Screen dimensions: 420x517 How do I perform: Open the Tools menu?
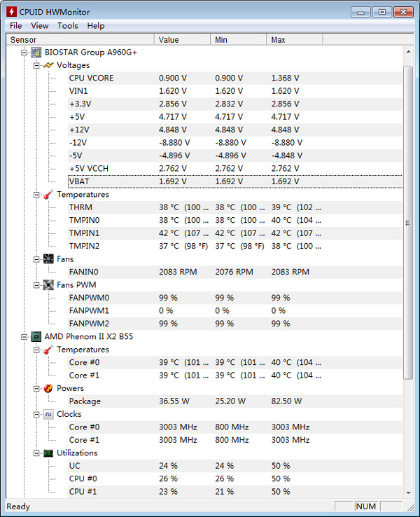[67, 26]
